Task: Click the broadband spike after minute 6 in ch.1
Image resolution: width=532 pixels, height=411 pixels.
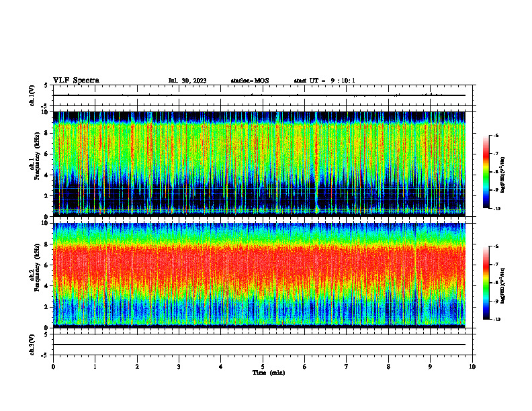Action: pyautogui.click(x=316, y=164)
